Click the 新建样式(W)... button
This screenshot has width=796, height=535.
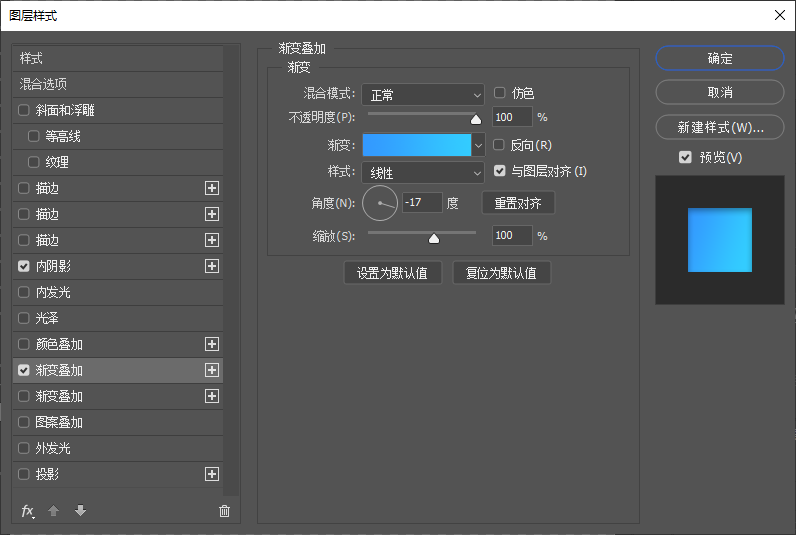[x=720, y=127]
